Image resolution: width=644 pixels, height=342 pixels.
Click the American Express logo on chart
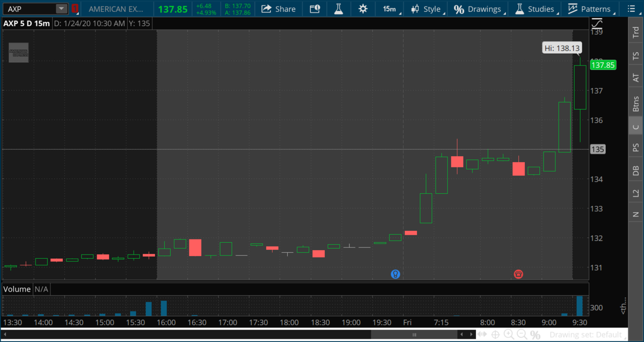click(19, 53)
